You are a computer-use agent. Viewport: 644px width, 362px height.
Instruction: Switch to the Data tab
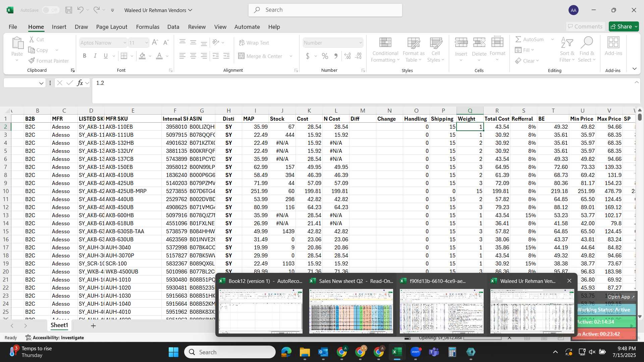coord(173,26)
